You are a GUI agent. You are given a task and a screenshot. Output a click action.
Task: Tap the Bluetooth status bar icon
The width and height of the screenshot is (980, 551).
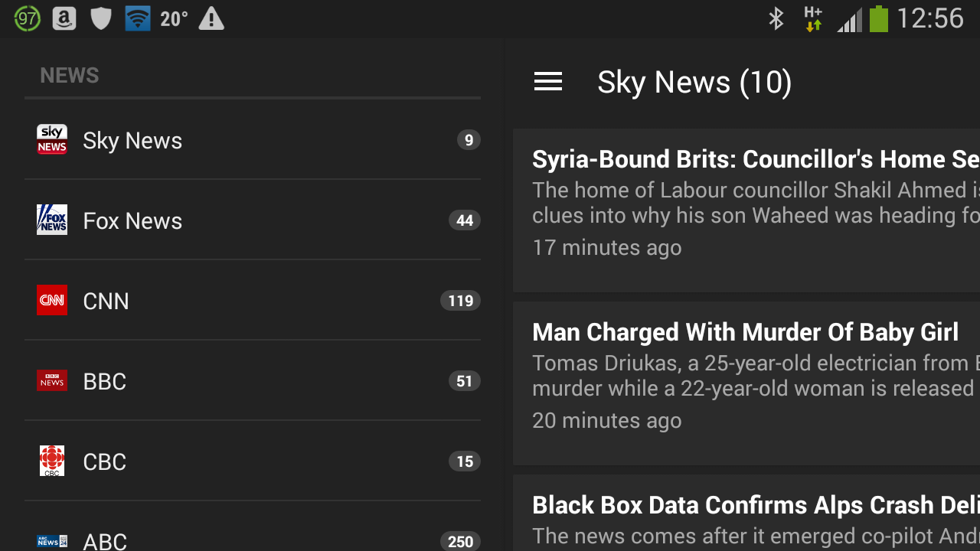[776, 18]
